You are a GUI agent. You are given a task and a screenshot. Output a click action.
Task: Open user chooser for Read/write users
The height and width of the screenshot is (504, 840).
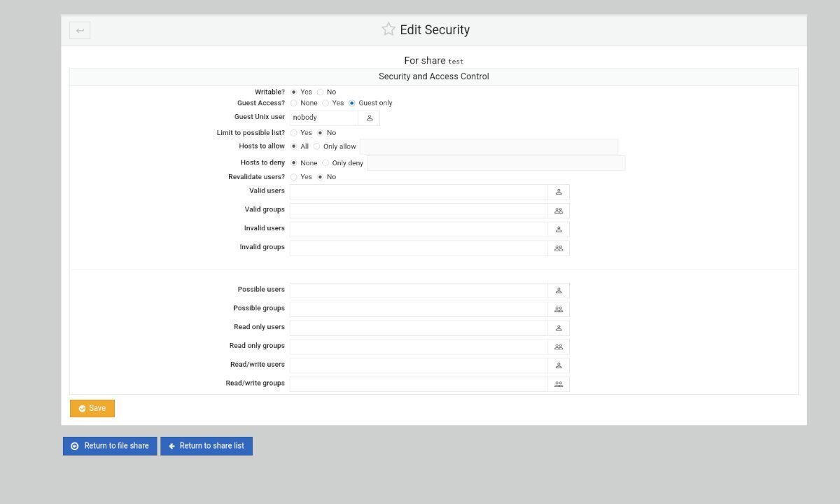[559, 365]
